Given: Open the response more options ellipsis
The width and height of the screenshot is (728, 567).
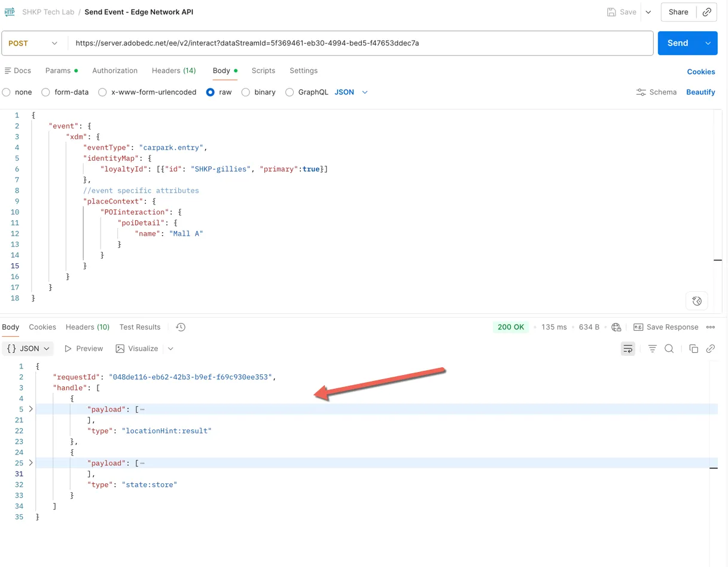Looking at the screenshot, I should 711,327.
